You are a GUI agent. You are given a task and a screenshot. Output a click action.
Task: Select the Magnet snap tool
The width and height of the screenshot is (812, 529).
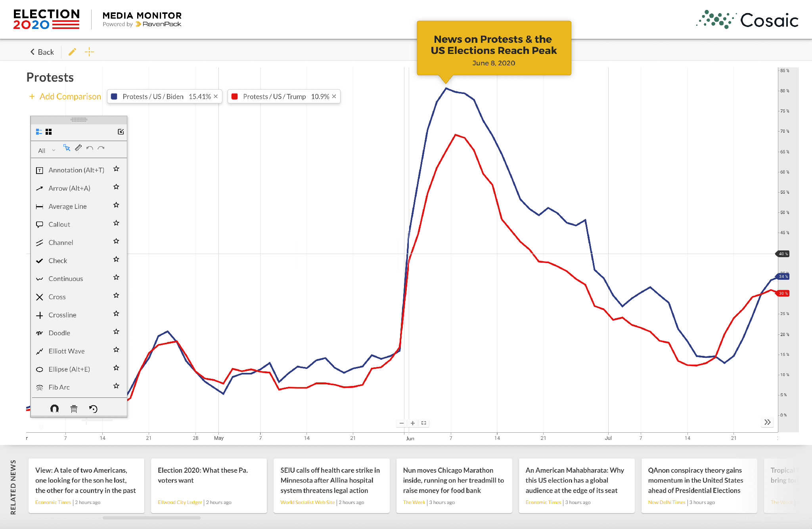[55, 409]
